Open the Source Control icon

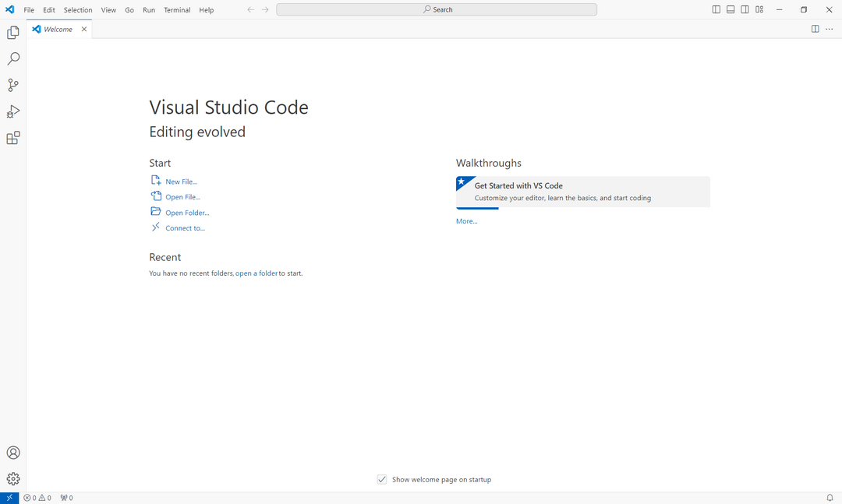(12, 85)
